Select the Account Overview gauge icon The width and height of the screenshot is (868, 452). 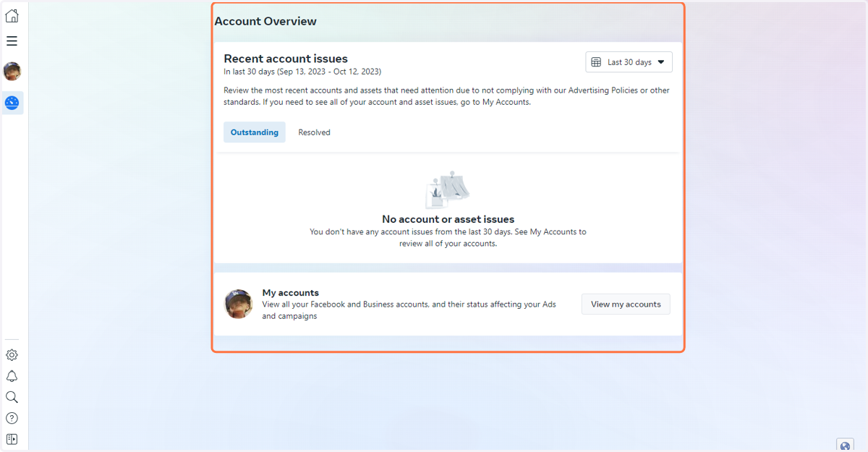coord(12,103)
